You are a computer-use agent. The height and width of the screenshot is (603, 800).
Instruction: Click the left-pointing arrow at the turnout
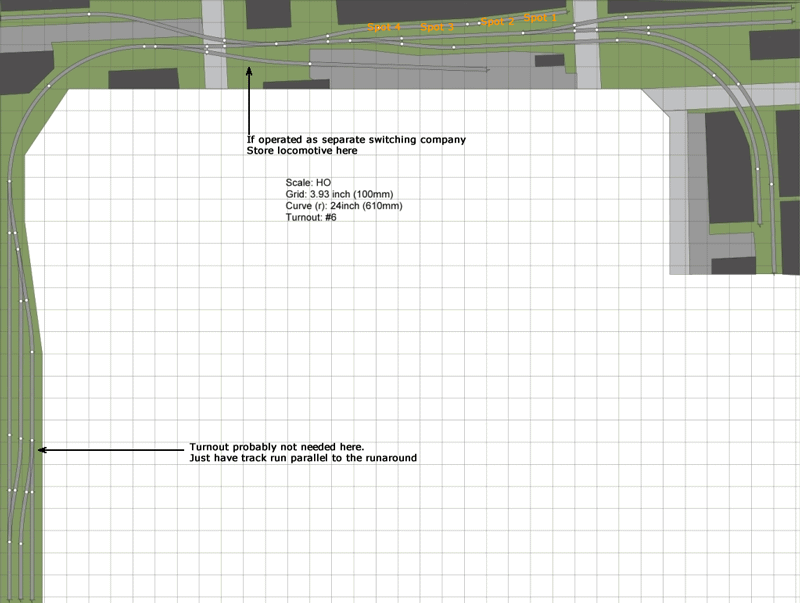(x=110, y=450)
